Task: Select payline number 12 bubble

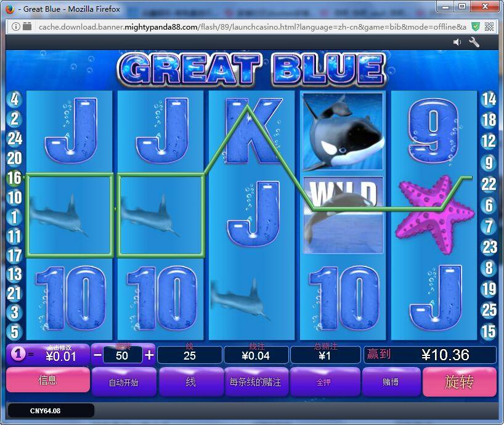Action: tap(489, 141)
